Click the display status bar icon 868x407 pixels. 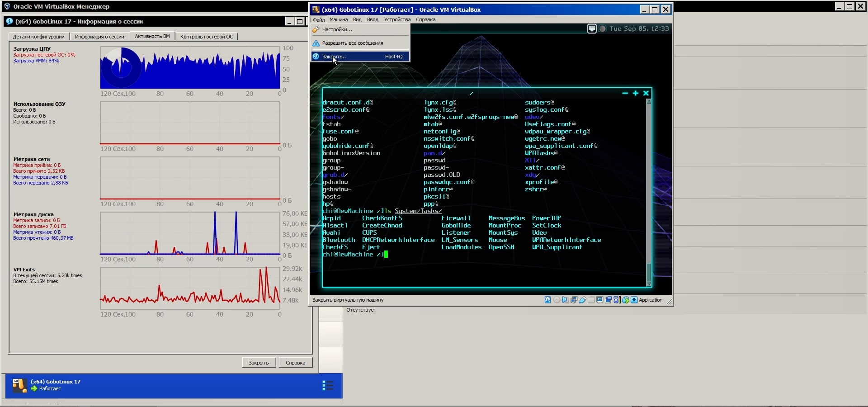600,300
